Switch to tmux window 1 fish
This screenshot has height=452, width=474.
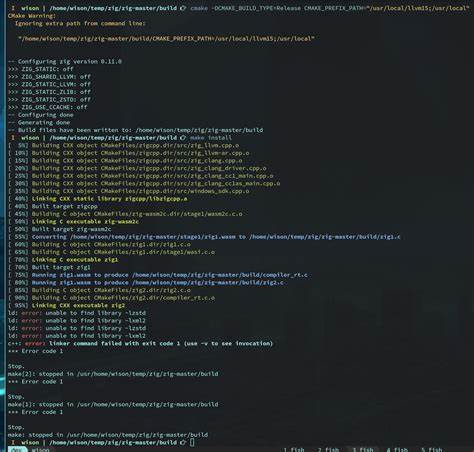[294, 450]
